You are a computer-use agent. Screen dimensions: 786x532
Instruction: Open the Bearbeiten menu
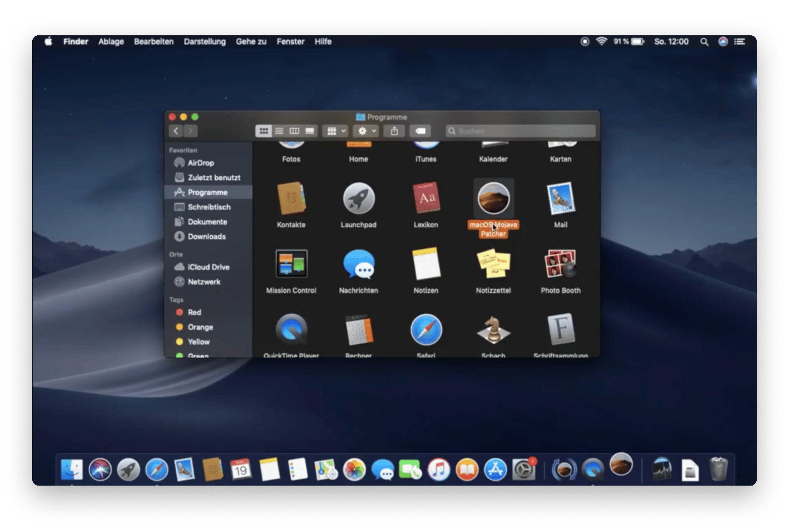click(x=154, y=41)
